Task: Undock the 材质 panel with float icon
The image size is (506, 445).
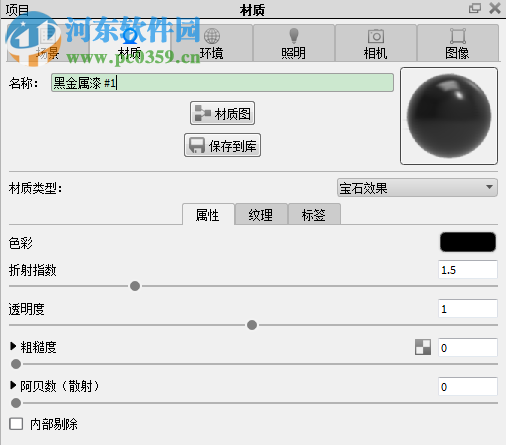Action: pos(475,8)
